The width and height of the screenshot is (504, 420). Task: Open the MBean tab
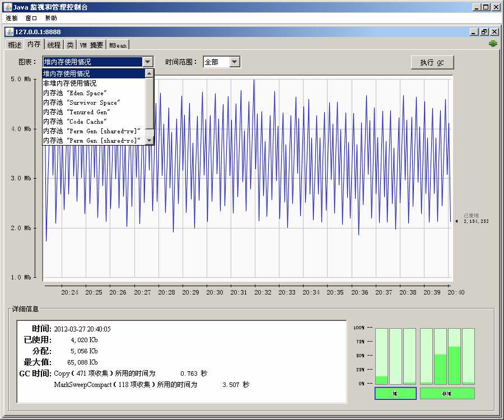click(x=118, y=45)
